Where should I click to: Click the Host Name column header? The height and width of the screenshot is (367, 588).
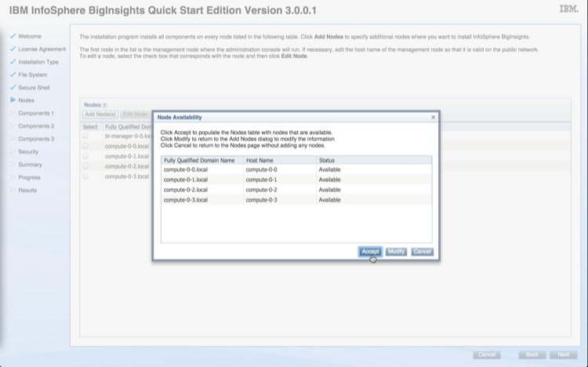(280, 160)
